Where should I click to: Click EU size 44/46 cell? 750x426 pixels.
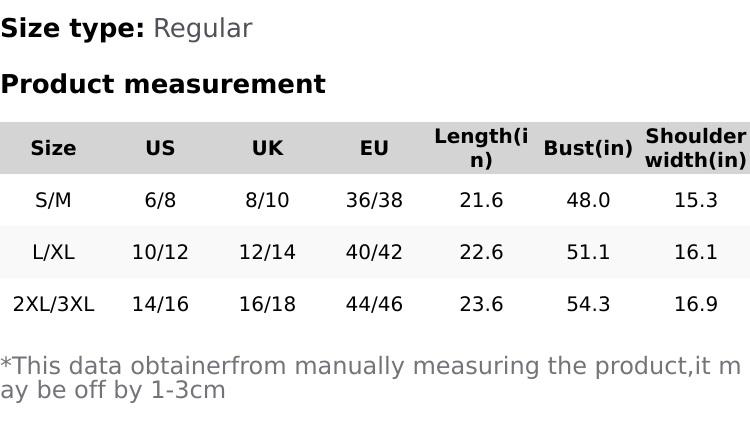374,304
